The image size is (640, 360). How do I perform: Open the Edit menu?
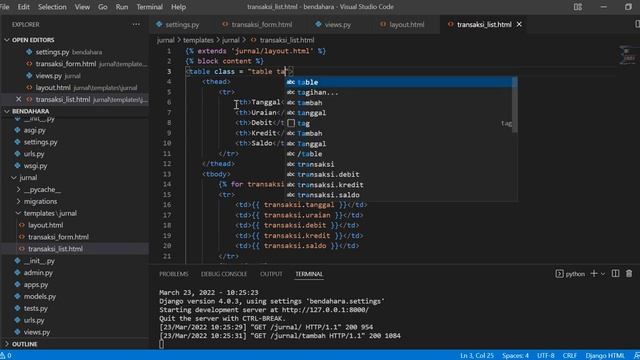pyautogui.click(x=23, y=7)
